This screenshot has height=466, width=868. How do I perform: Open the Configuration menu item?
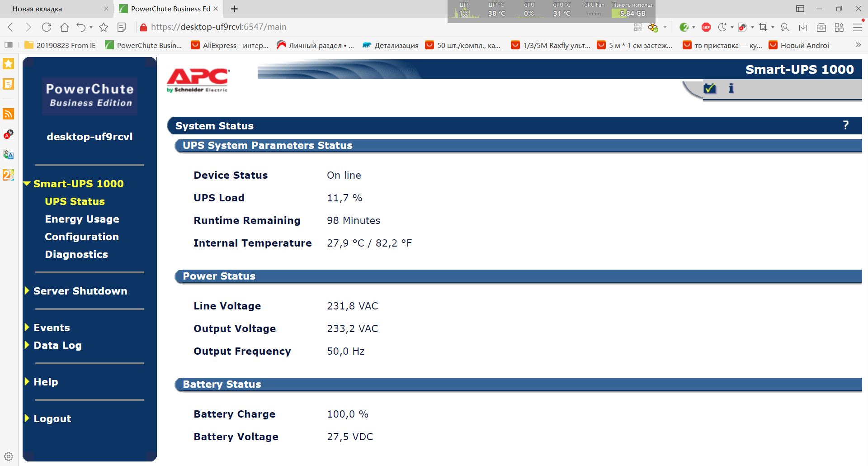pyautogui.click(x=82, y=237)
